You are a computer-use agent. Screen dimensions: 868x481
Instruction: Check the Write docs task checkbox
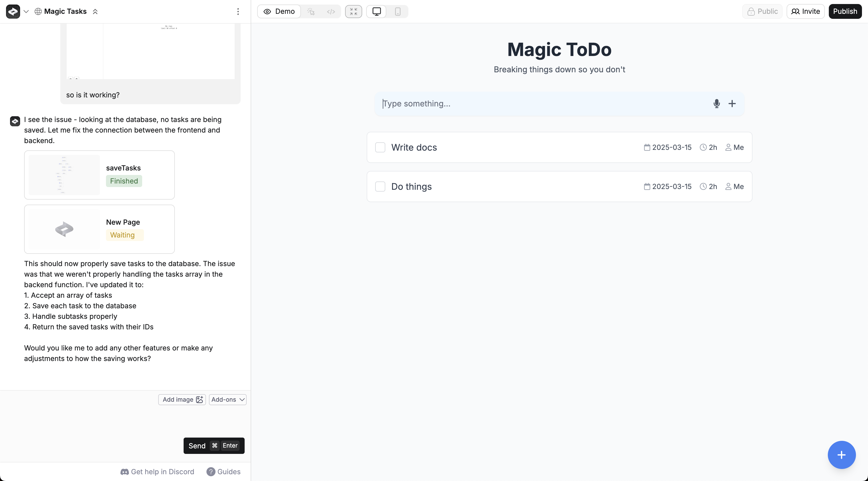click(380, 148)
